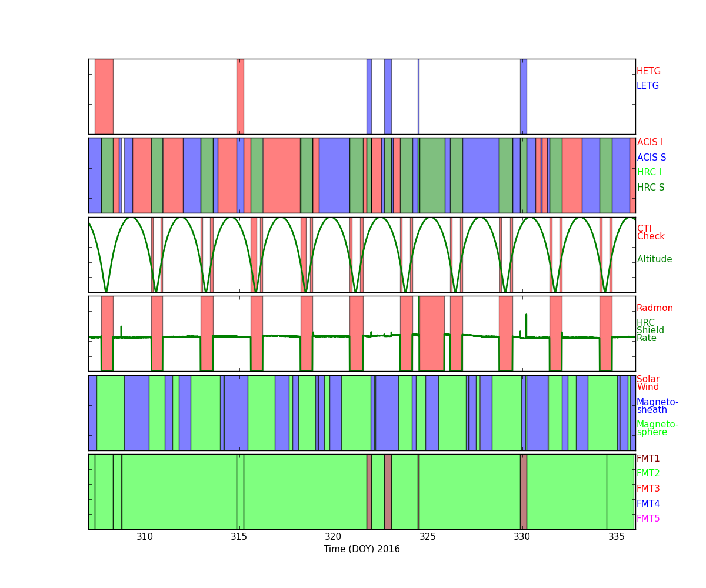Click the 335 tick on the time axis

tap(616, 536)
